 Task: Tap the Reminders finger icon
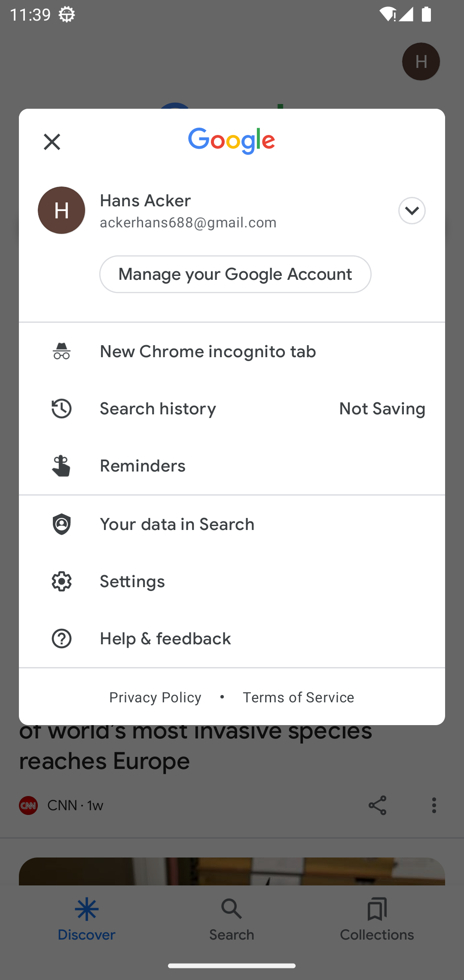61,466
